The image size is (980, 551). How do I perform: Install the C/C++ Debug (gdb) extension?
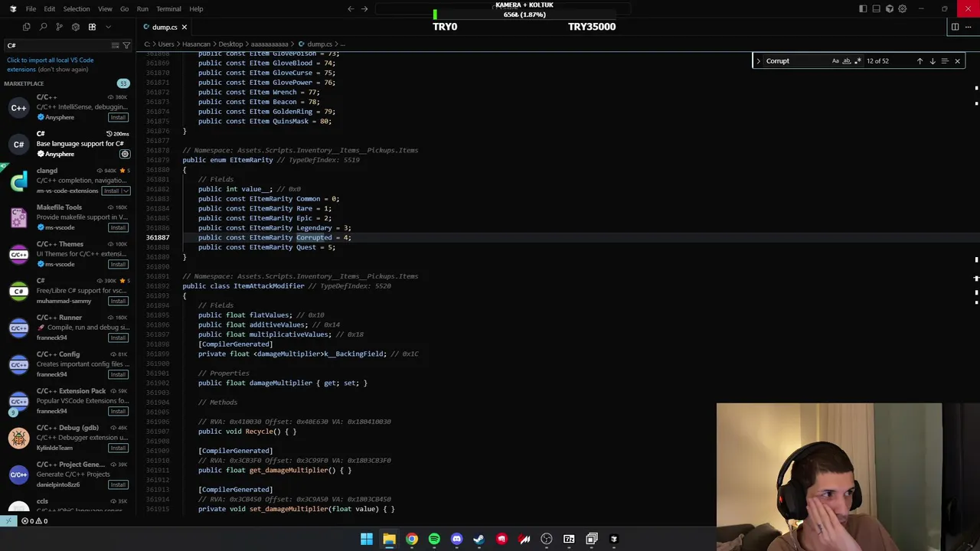[117, 448]
